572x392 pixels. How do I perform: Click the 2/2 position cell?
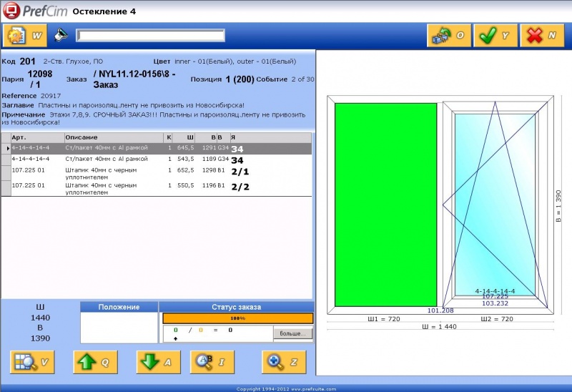240,187
